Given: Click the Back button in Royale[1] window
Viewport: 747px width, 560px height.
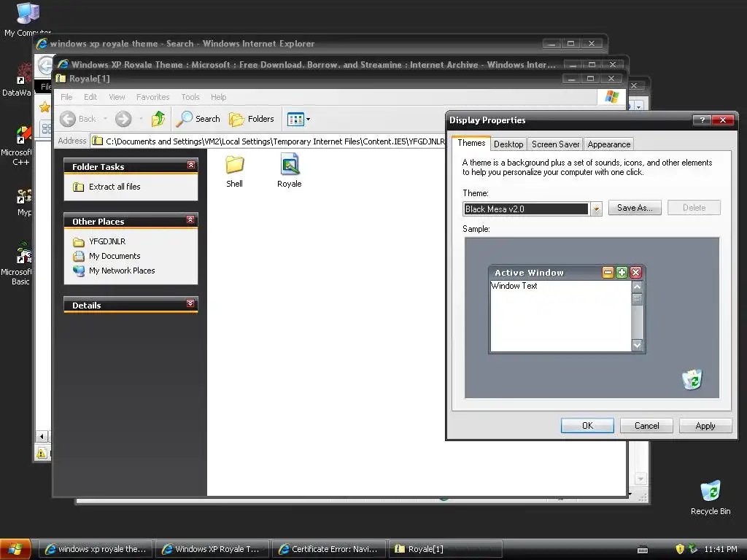Looking at the screenshot, I should [x=78, y=119].
